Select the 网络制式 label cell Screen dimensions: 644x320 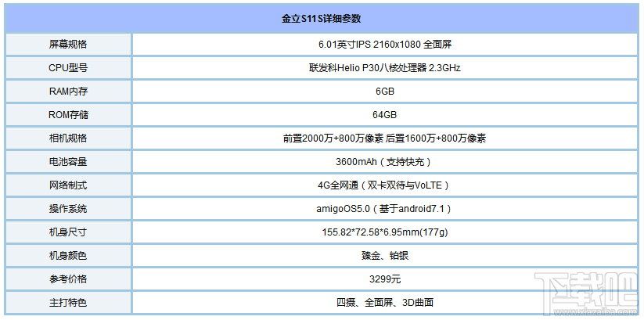point(68,185)
